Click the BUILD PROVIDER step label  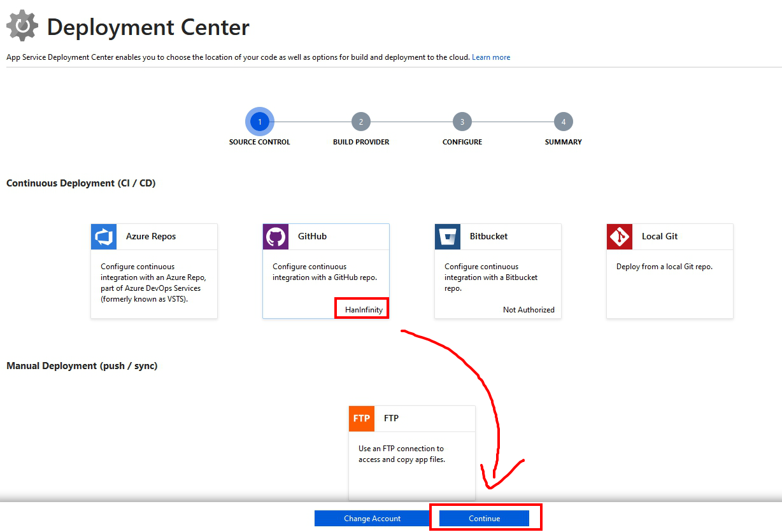361,142
